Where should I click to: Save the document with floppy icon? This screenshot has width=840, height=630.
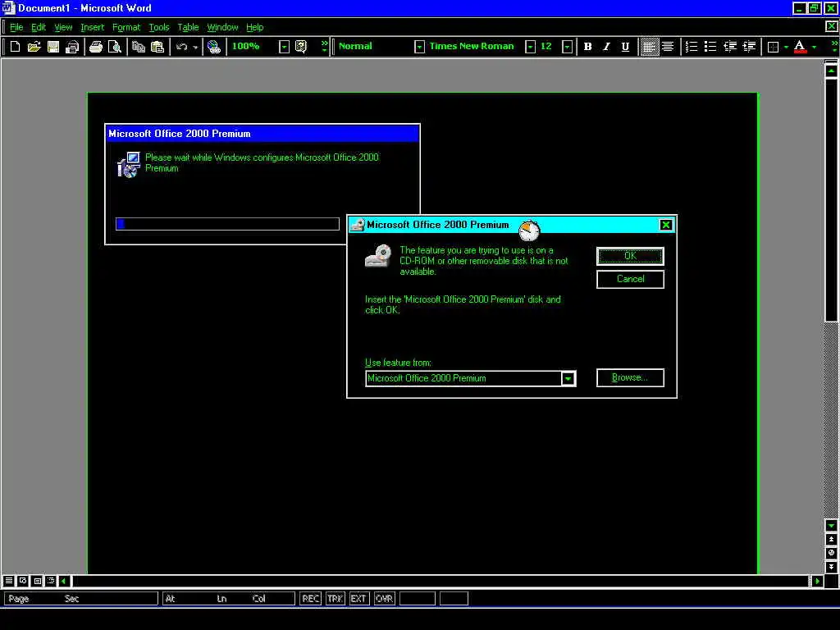click(53, 47)
